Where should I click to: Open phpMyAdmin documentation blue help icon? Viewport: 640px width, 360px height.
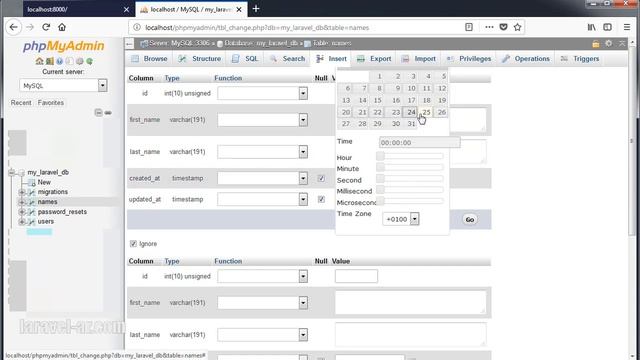[x=60, y=61]
